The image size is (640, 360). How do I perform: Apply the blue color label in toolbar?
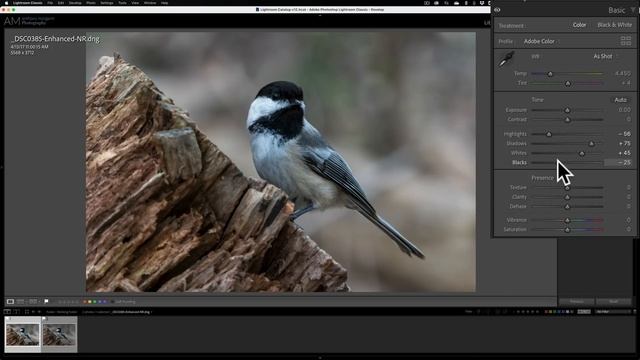pyautogui.click(x=100, y=302)
